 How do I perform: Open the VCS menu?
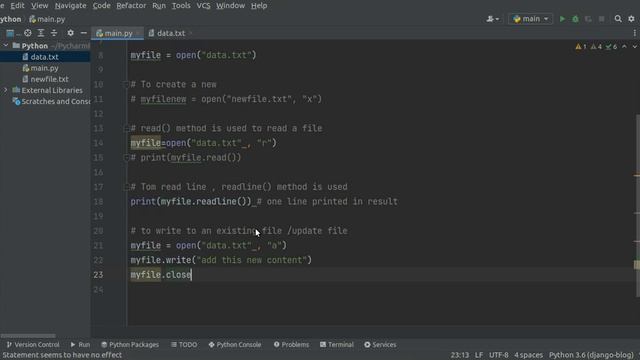[203, 6]
